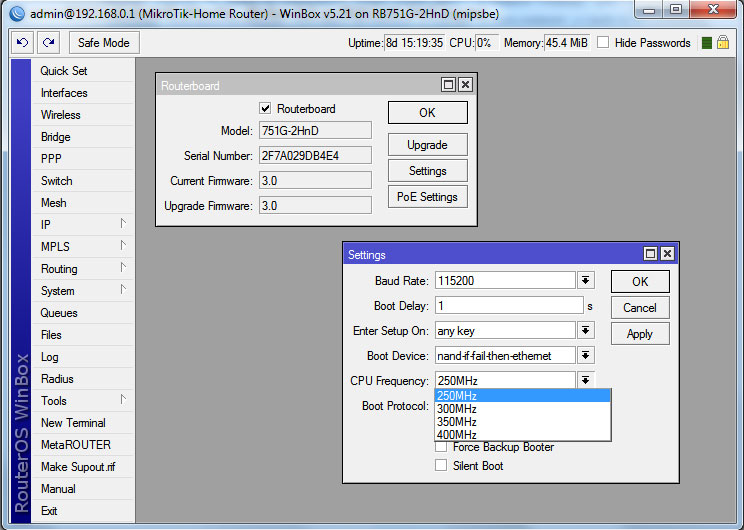Click the Upgrade button in Routerboard
The height and width of the screenshot is (530, 744).
[x=427, y=145]
